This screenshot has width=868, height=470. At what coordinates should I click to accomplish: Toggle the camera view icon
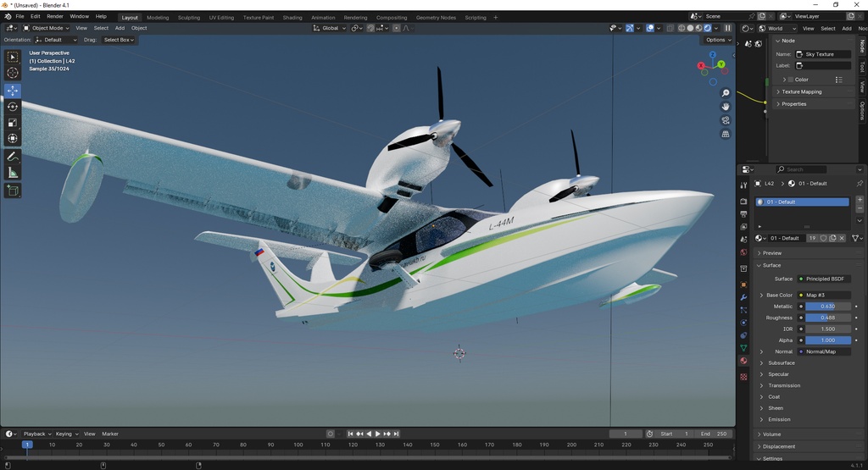click(726, 120)
